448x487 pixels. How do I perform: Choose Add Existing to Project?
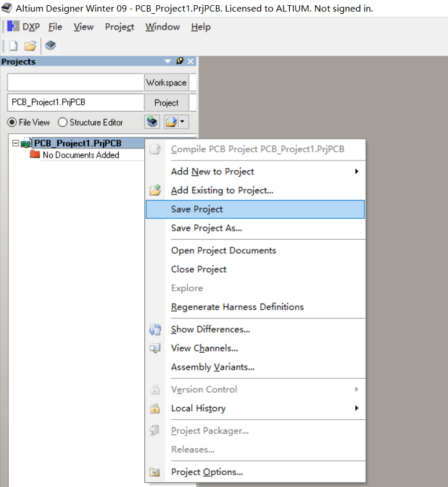click(255, 191)
